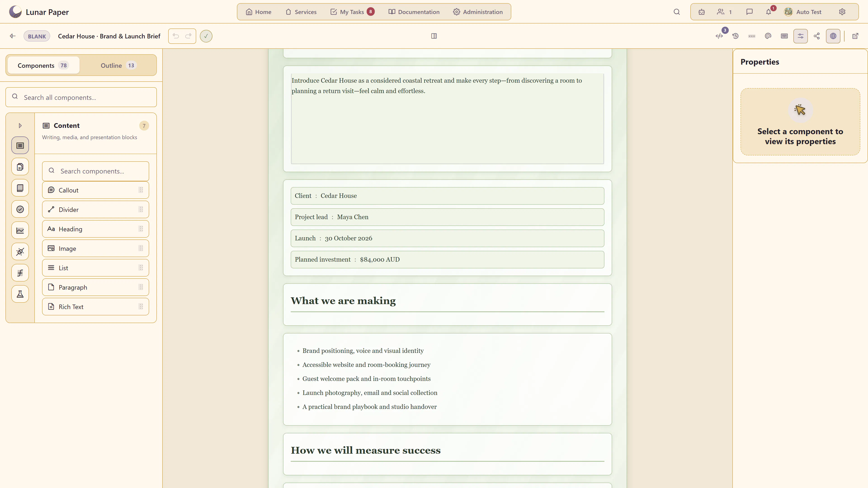Toggle the globe language icon
Viewport: 868px width, 488px height.
point(833,36)
